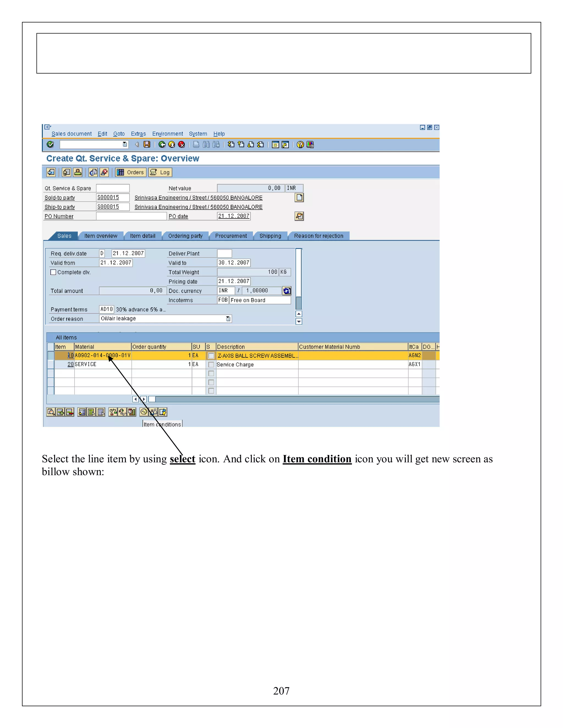
Task: Toggle checkbox in Z-AXIS BALL SCREW row
Action: (211, 356)
